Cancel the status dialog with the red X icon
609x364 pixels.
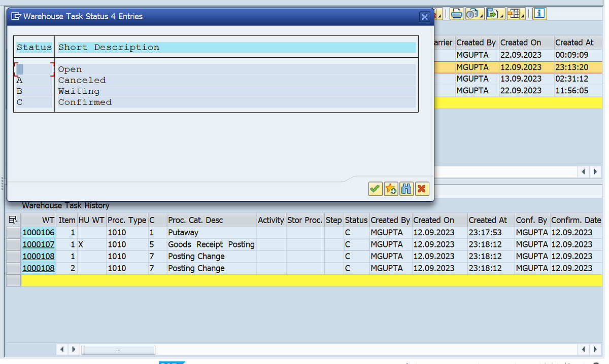(x=422, y=189)
